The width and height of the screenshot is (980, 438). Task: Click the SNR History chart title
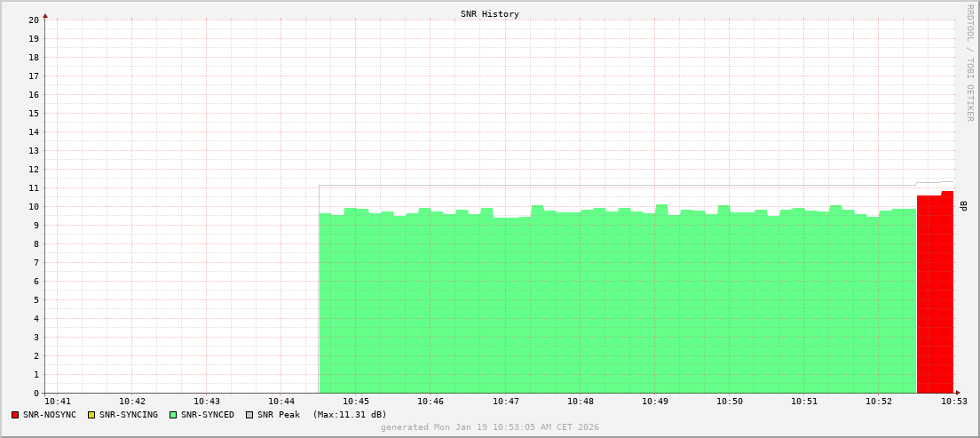click(490, 14)
